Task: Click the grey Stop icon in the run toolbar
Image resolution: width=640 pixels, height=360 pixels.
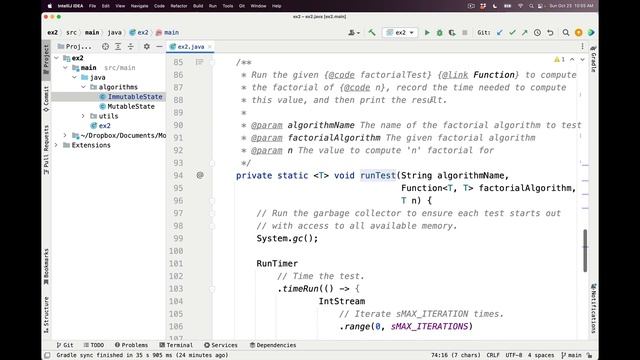Action: [464, 32]
